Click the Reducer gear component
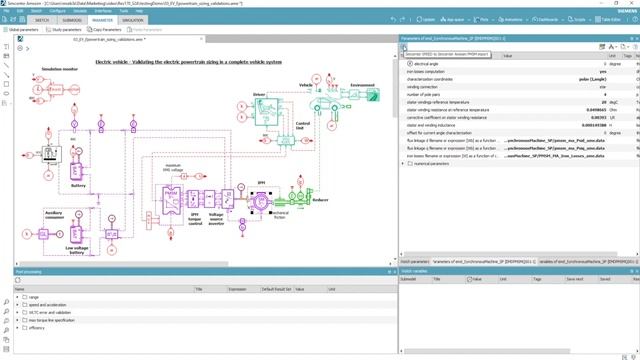This screenshot has width=640, height=360. pyautogui.click(x=309, y=196)
